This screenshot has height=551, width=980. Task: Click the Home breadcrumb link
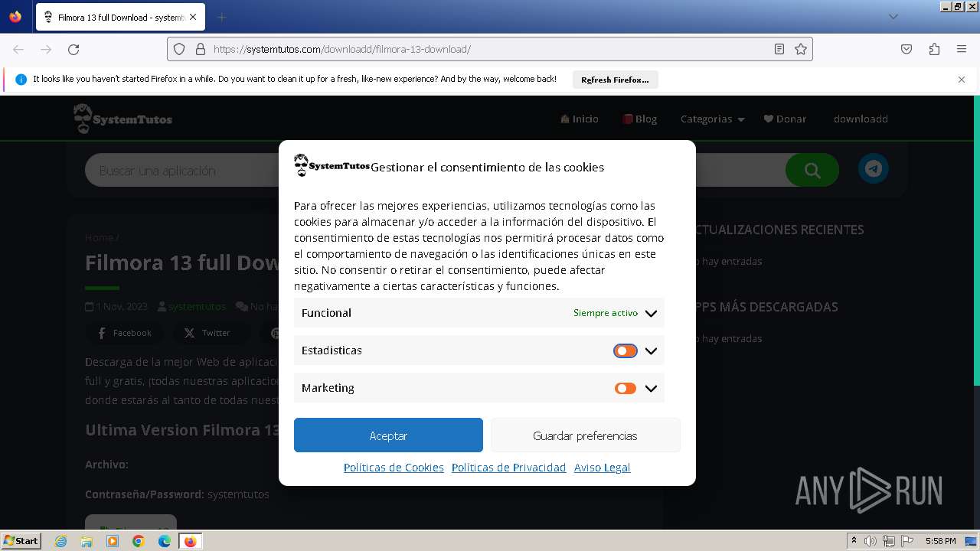(99, 237)
